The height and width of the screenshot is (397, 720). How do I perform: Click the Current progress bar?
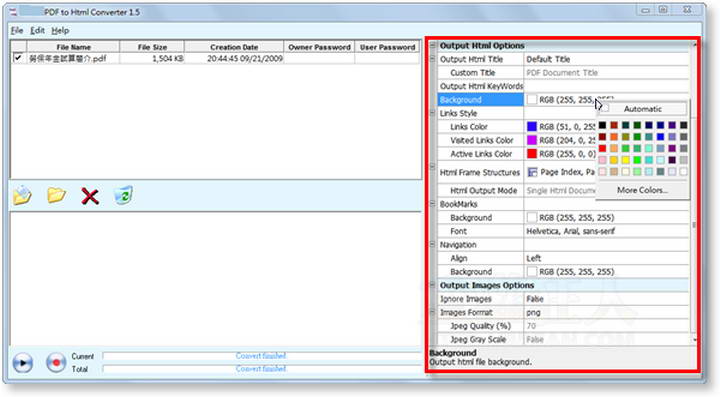[x=261, y=356]
